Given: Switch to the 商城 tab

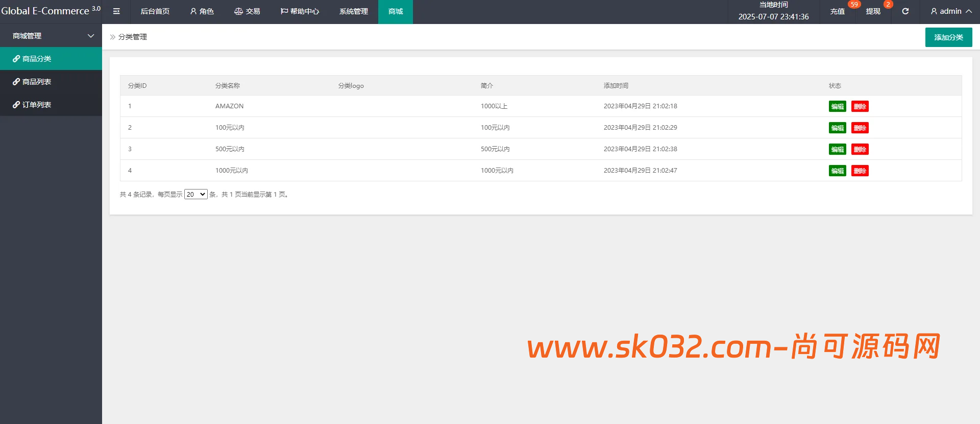Looking at the screenshot, I should pos(395,11).
